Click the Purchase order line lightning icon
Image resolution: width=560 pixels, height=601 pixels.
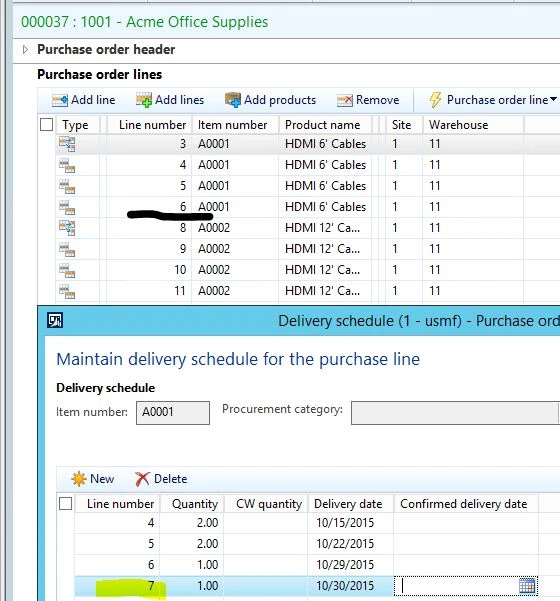tap(435, 100)
